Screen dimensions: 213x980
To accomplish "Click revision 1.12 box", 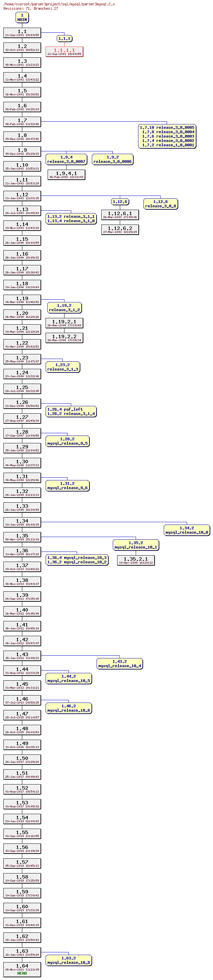I will click(x=22, y=196).
